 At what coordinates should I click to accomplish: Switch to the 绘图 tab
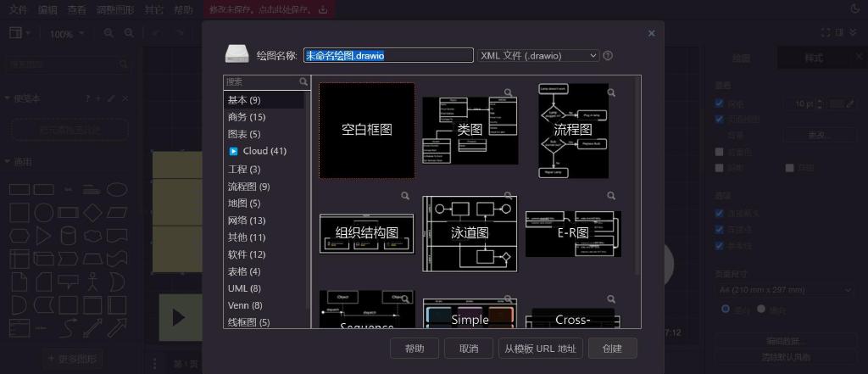(x=741, y=58)
